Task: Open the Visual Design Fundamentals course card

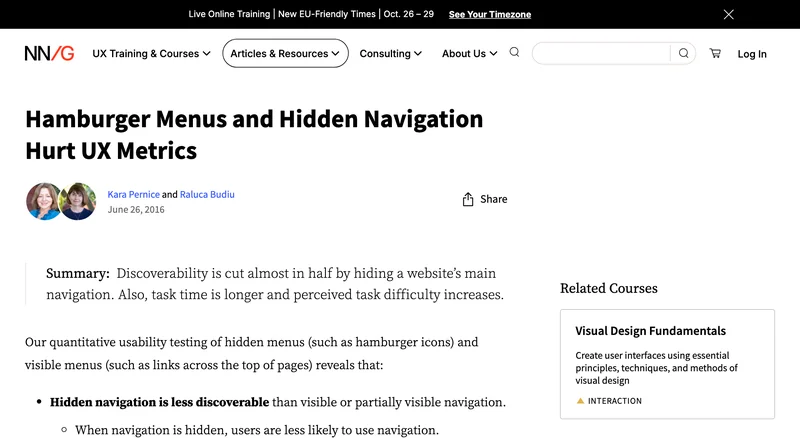Action: click(667, 364)
